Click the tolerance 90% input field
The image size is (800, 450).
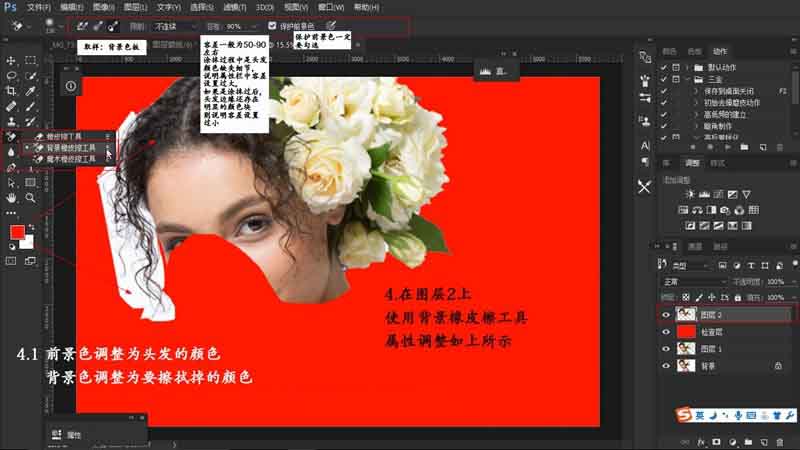[x=240, y=25]
